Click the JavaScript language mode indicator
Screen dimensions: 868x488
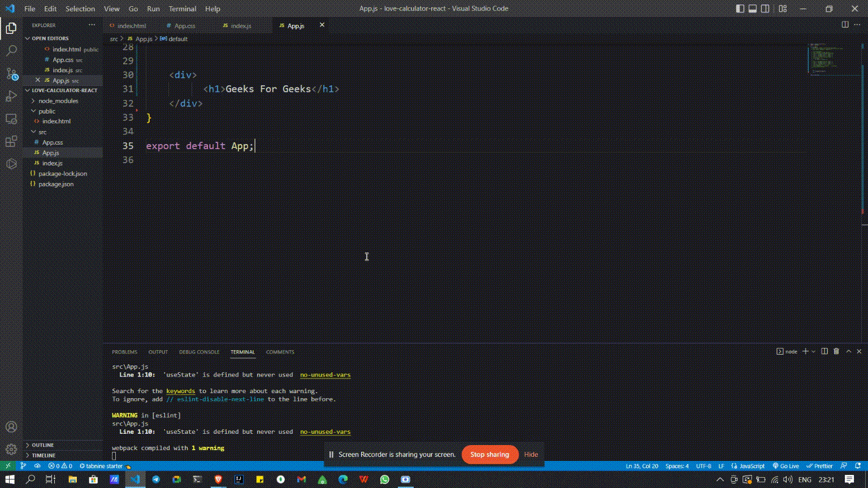748,466
